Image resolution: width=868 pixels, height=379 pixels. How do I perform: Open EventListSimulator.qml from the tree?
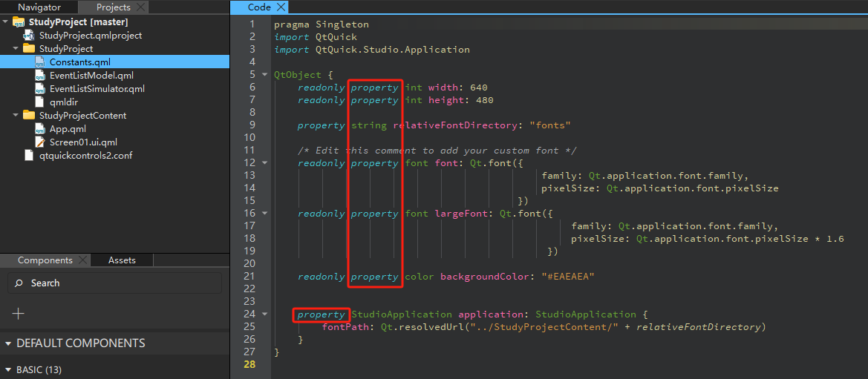pos(97,88)
